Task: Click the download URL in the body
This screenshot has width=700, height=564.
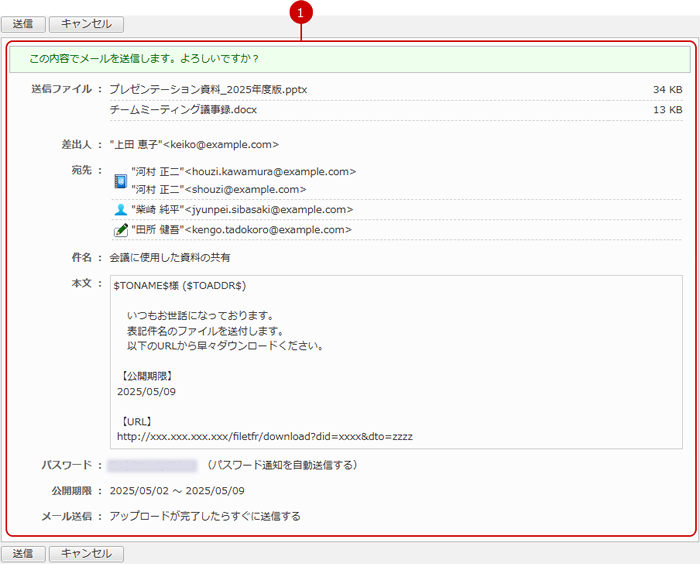Action: (x=265, y=437)
